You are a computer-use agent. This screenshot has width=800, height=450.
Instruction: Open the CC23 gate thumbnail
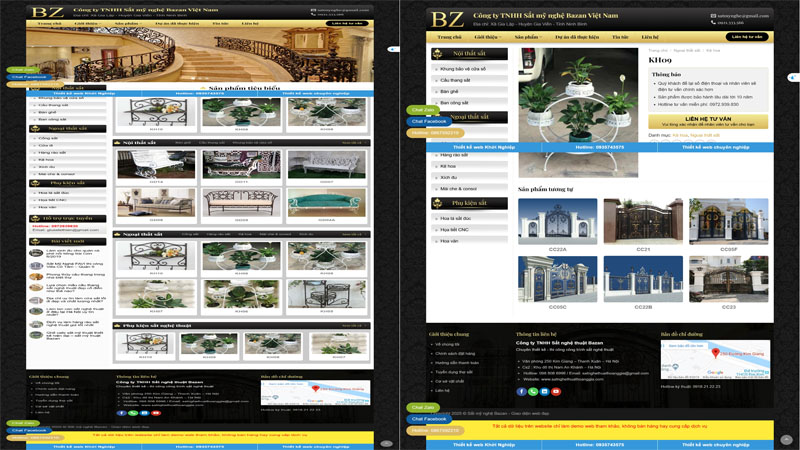click(729, 279)
